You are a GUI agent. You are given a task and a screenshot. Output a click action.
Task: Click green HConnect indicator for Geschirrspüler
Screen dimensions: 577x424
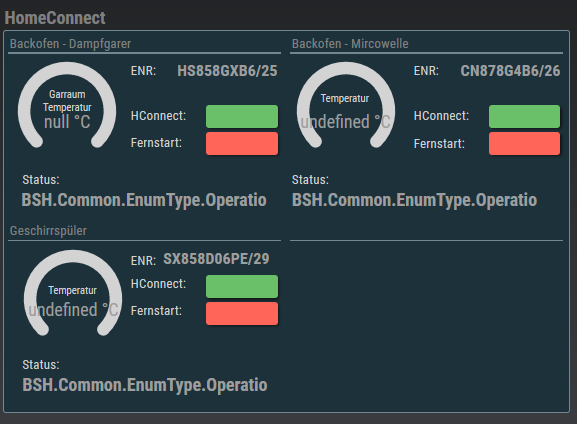[242, 286]
